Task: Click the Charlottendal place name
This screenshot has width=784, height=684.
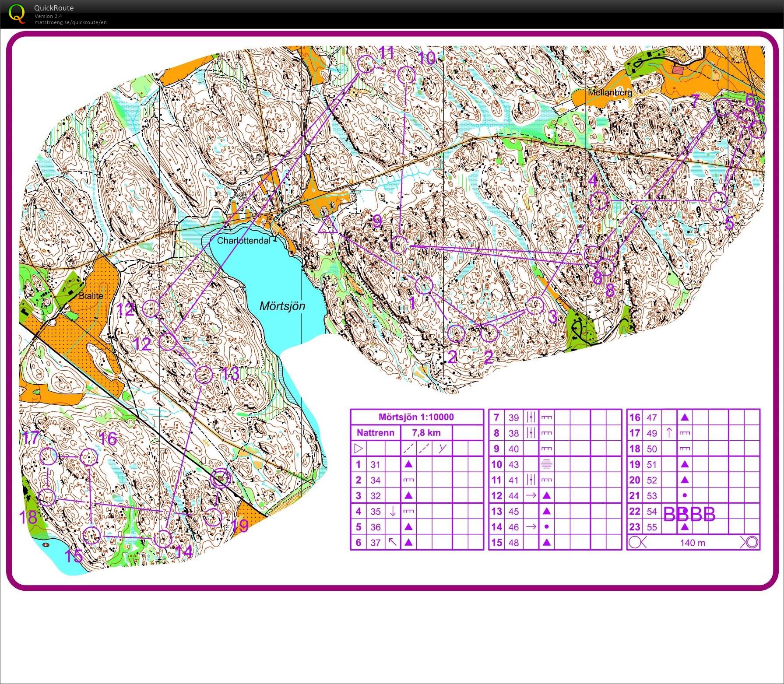Action: [243, 240]
